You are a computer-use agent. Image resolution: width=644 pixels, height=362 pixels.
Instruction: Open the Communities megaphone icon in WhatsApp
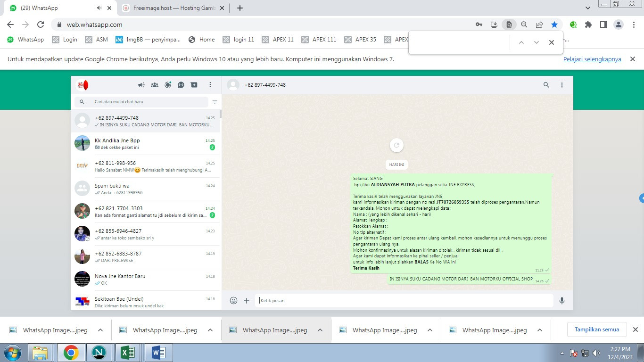tap(141, 85)
